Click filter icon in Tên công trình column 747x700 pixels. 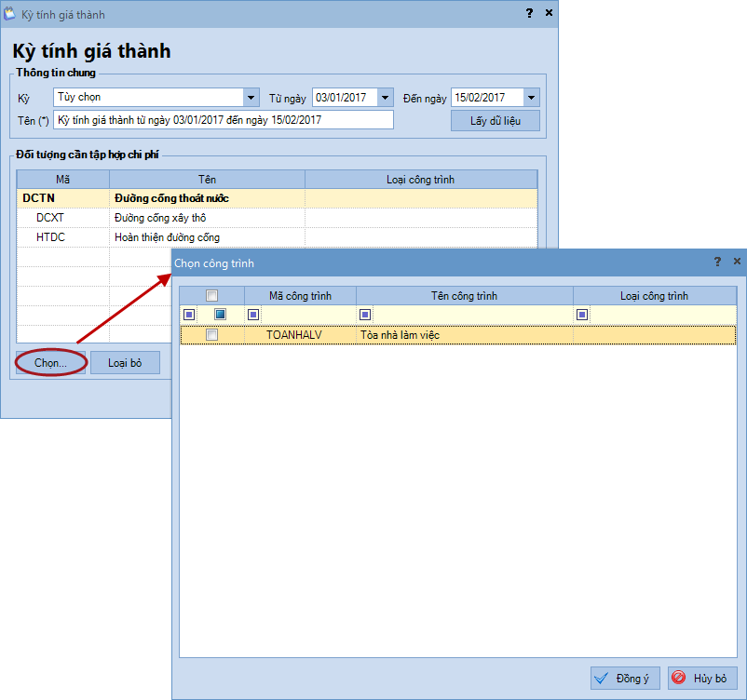(365, 315)
